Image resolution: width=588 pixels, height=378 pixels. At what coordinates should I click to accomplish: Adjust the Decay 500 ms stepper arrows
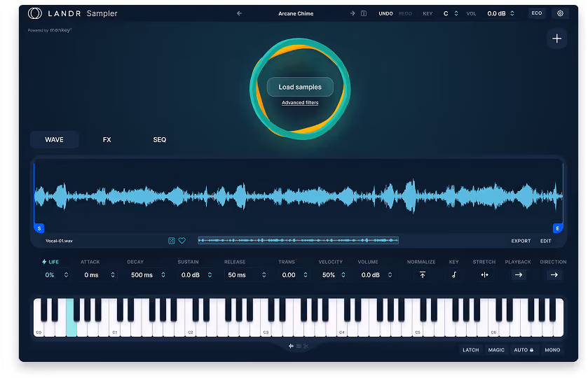163,275
